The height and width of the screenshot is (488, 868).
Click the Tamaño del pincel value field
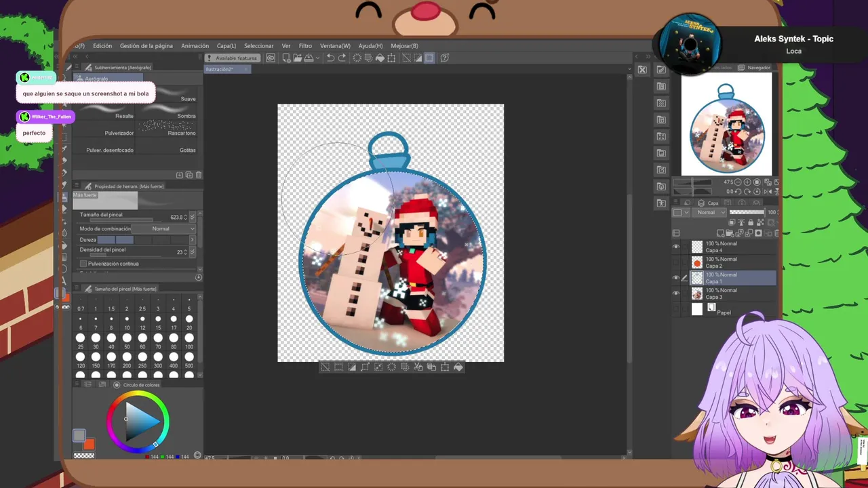tap(175, 217)
